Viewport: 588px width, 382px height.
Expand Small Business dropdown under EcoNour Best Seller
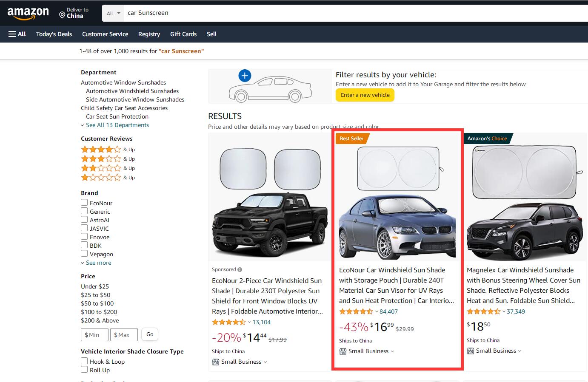(392, 351)
